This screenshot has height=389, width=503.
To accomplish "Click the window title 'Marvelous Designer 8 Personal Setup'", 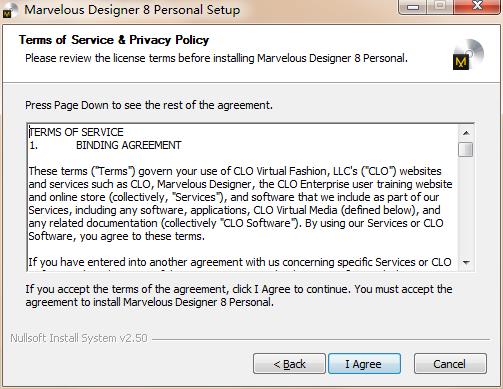I will tap(132, 10).
